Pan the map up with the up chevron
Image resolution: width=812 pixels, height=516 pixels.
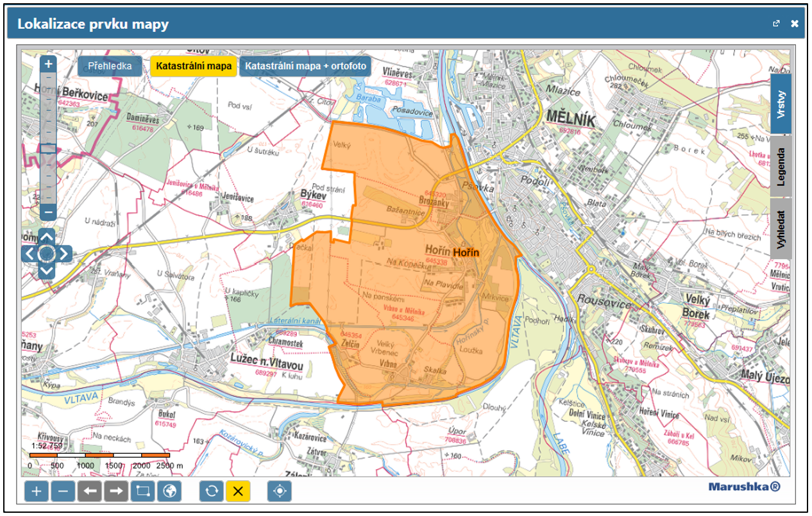(x=47, y=235)
